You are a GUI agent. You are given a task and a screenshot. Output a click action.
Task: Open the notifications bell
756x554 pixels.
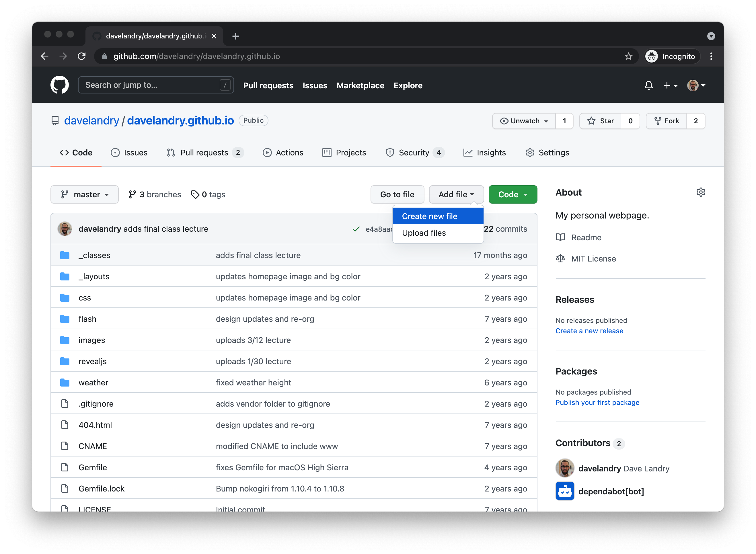648,85
